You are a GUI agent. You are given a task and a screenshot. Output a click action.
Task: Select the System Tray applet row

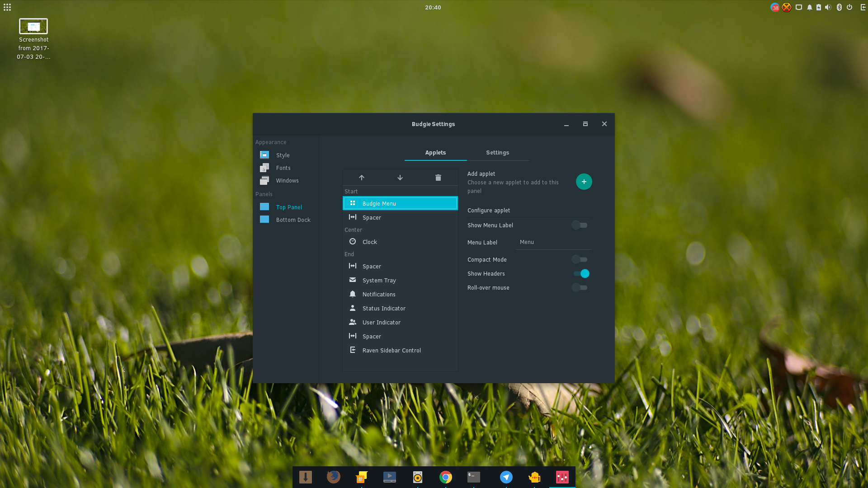coord(400,280)
